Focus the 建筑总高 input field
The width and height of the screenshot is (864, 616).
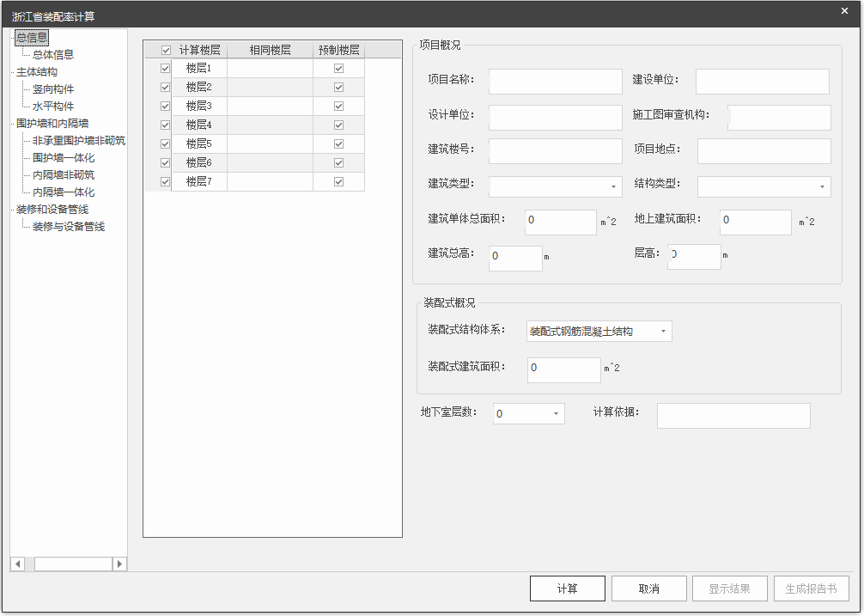click(x=516, y=258)
